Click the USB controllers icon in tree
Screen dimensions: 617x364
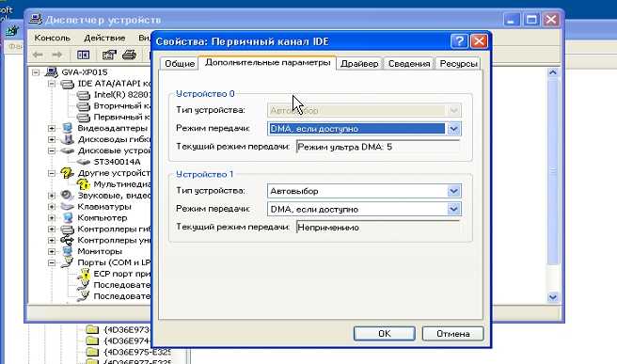[x=68, y=240]
